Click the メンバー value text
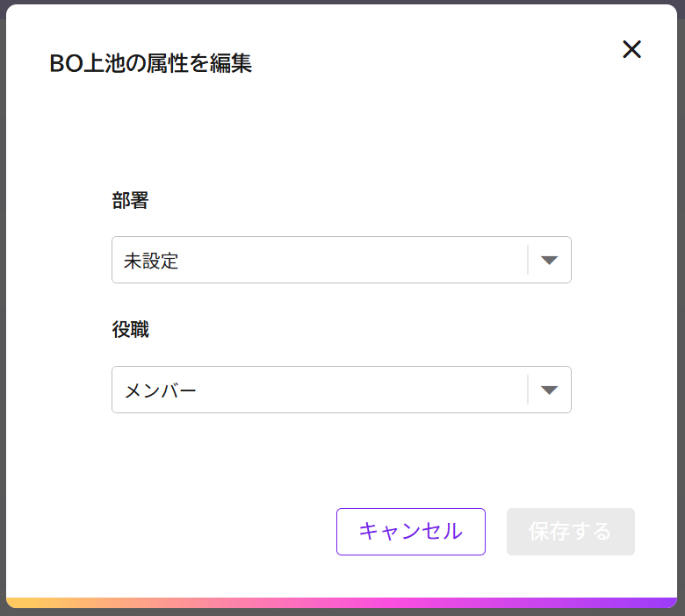The width and height of the screenshot is (685, 616). click(x=160, y=390)
